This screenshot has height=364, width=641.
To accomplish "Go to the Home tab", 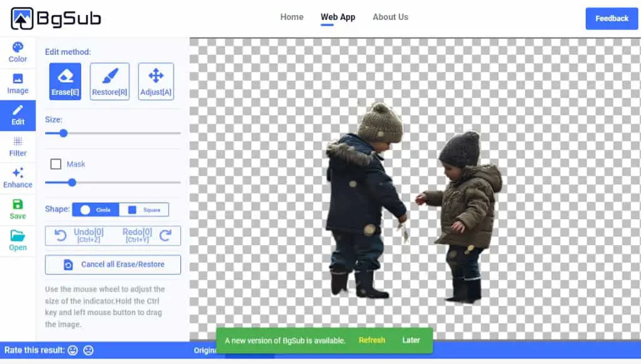I will click(x=292, y=17).
